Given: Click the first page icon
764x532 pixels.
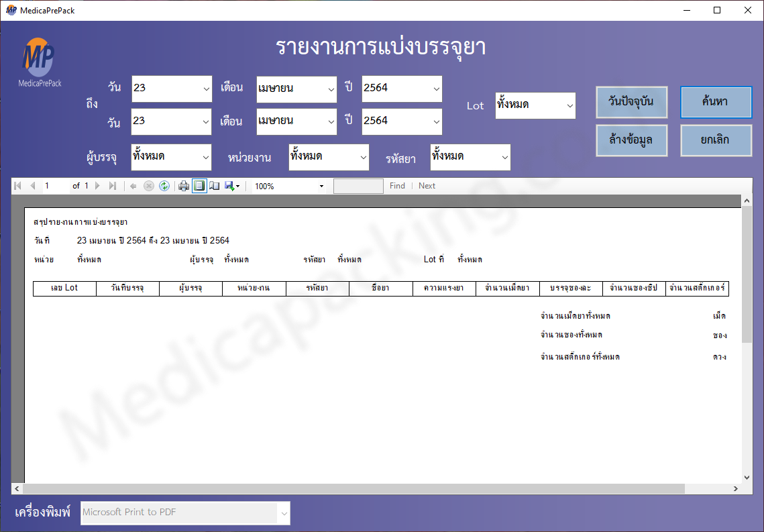Looking at the screenshot, I should [x=17, y=186].
